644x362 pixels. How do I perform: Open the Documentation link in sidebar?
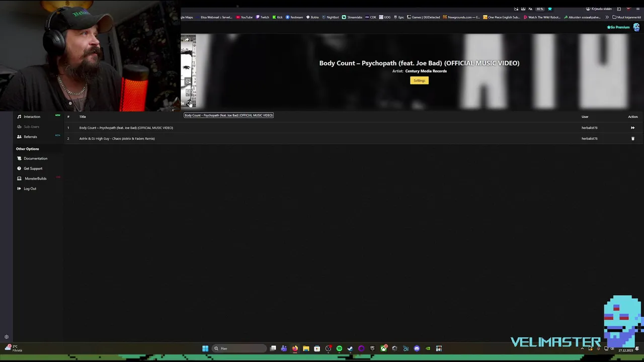[35, 158]
